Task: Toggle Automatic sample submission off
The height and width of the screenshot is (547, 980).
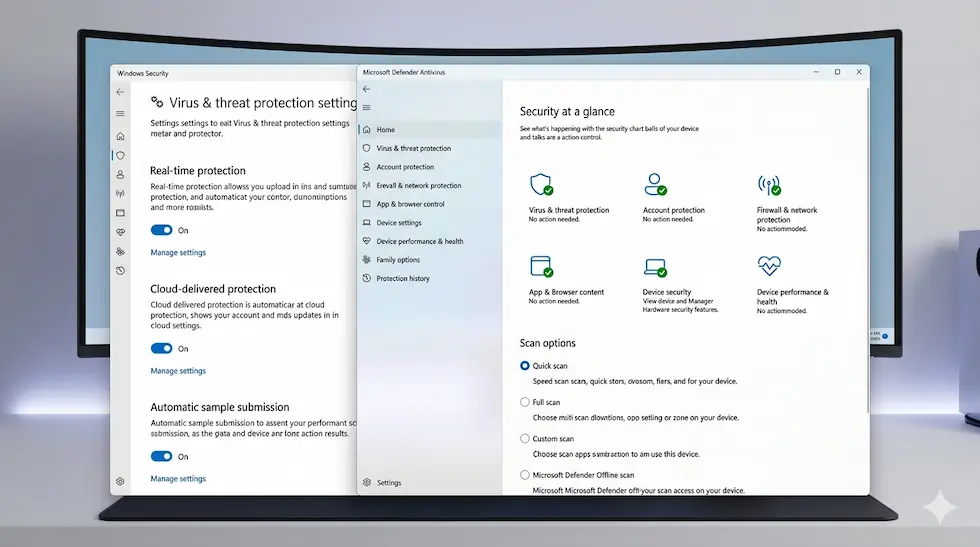Action: (161, 456)
